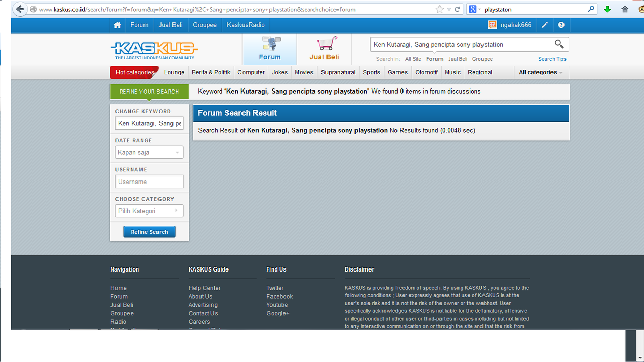Screen dimensions: 644x362
Task: Open the Sports category
Action: [x=372, y=72]
